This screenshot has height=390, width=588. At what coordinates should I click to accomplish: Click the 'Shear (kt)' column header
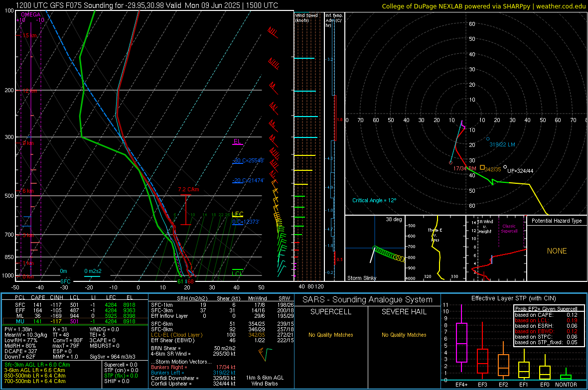(x=228, y=298)
